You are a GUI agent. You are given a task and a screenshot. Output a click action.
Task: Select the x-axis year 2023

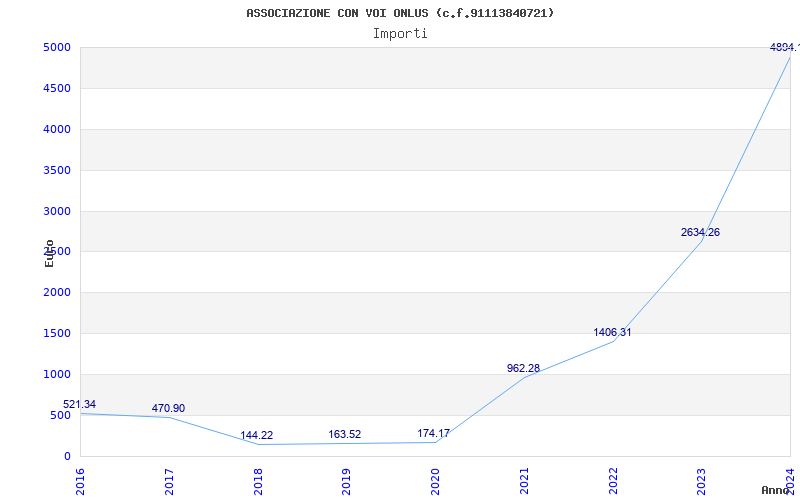[702, 481]
